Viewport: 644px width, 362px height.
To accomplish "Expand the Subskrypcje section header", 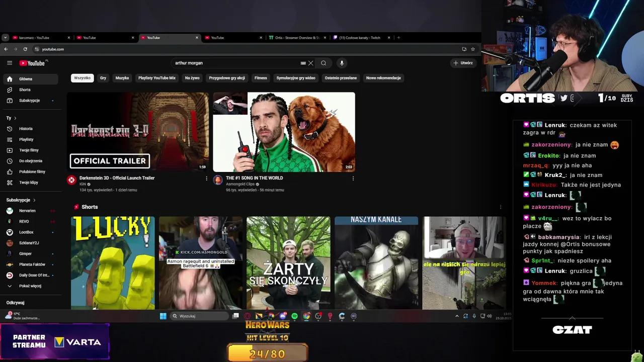I will pyautogui.click(x=21, y=200).
